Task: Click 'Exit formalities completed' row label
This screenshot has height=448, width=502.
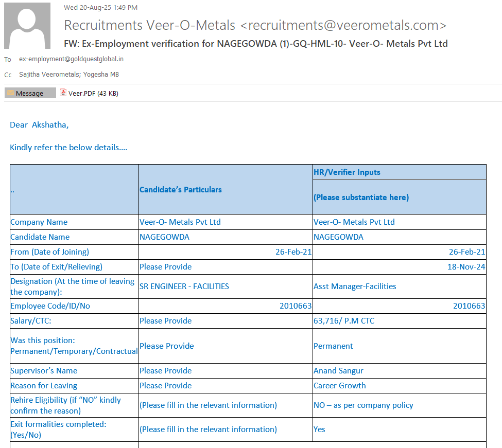Action: pyautogui.click(x=58, y=429)
